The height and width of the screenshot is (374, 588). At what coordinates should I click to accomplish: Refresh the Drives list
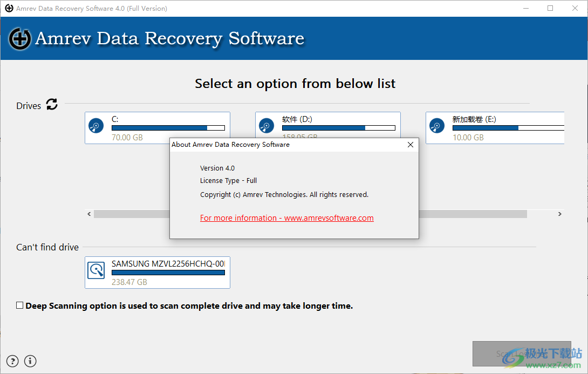[x=51, y=105]
